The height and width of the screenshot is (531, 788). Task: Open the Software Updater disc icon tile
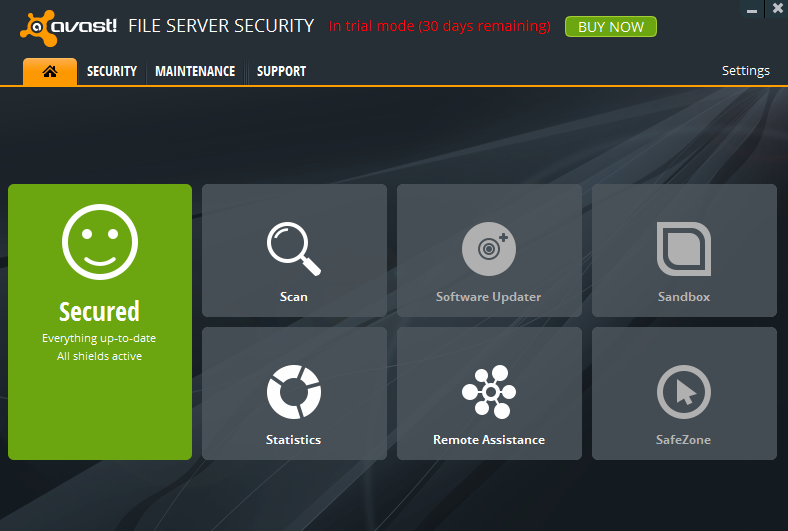[489, 250]
